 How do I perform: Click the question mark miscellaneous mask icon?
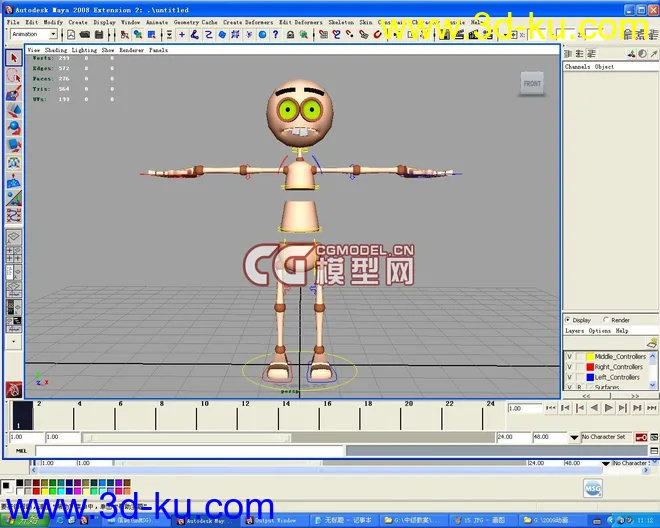(275, 35)
